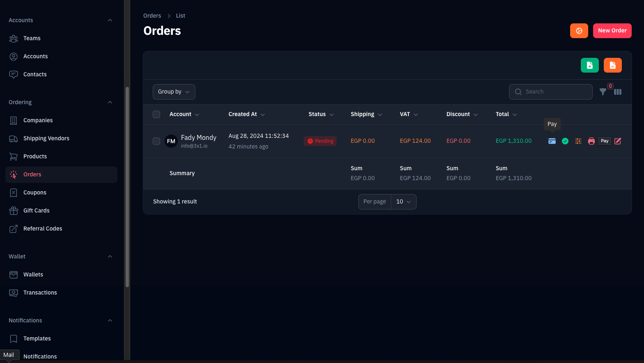Click the search magnifier icon
Image resolution: width=644 pixels, height=363 pixels.
(x=518, y=92)
